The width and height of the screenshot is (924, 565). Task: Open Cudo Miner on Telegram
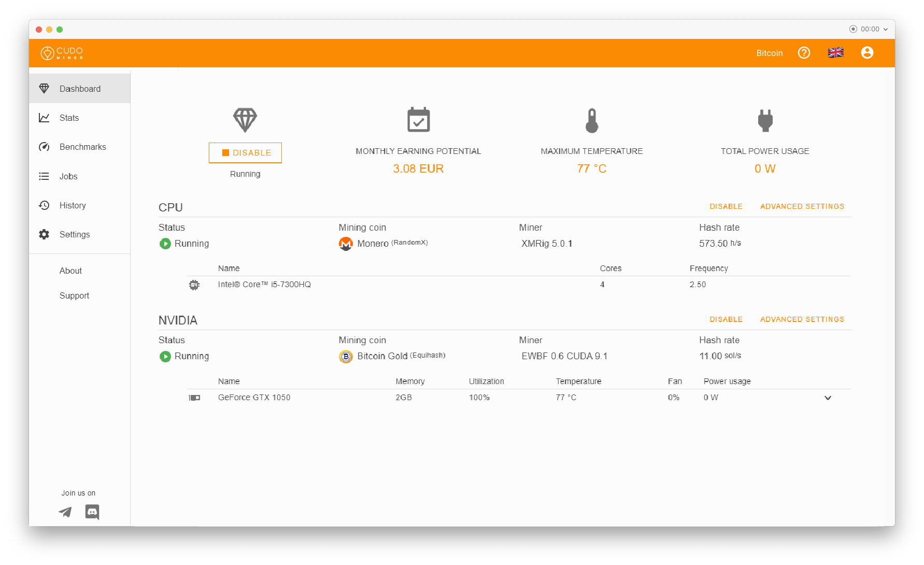coord(64,512)
